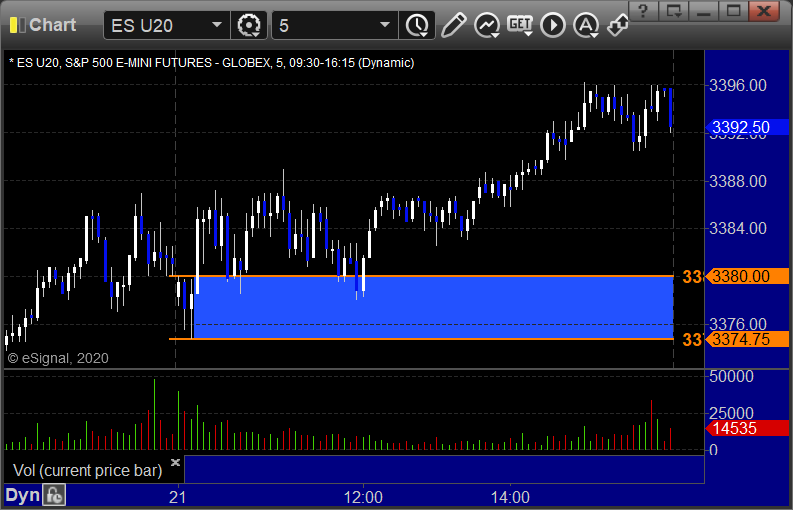Click the 25000 volume axis label
This screenshot has height=510, width=793.
coord(731,413)
